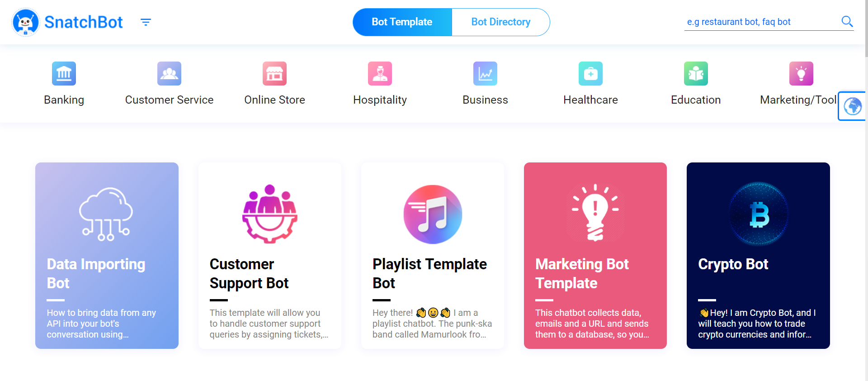
Task: Open the Customer Service category label
Action: [169, 100]
